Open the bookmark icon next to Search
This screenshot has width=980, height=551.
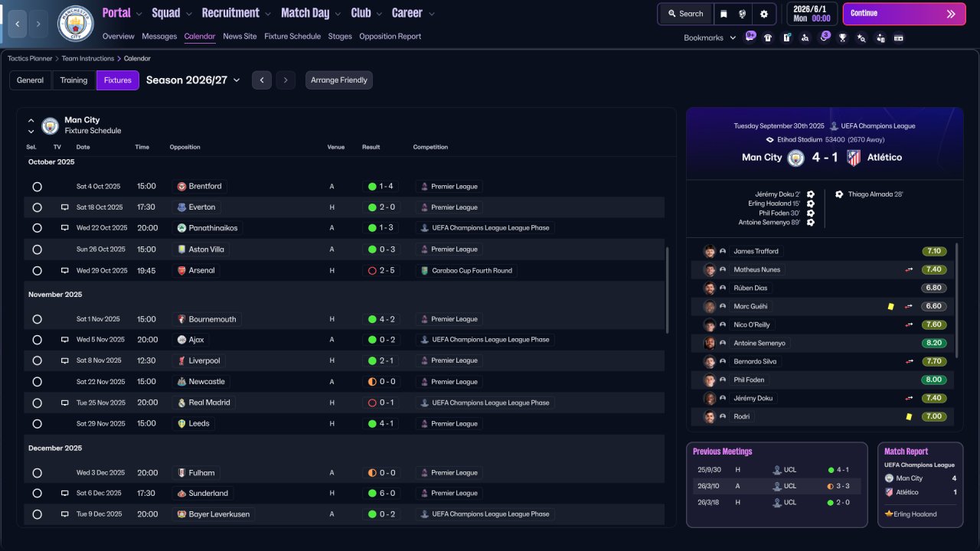pos(724,14)
